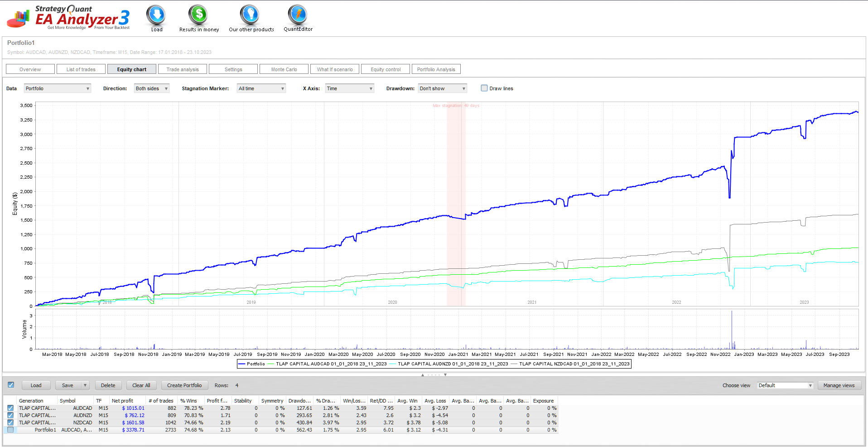868x447 pixels.
Task: Uncheck the AUDCAD strategy row checkbox
Action: click(10, 408)
